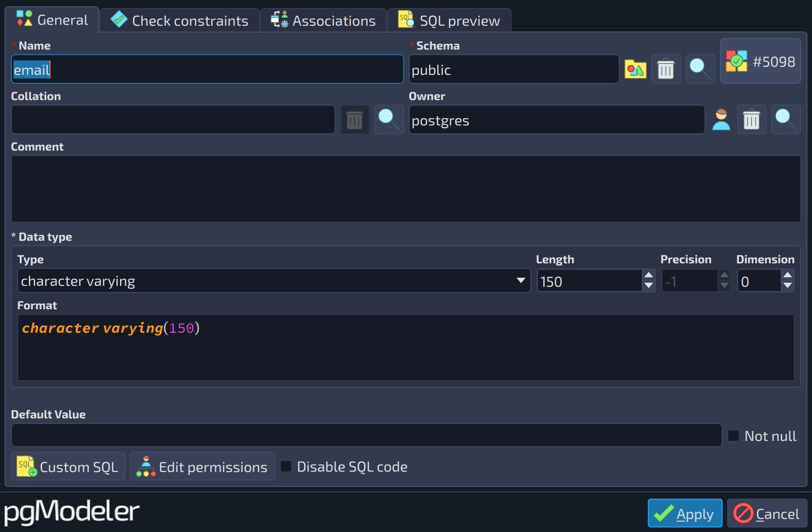The height and width of the screenshot is (532, 812).
Task: Click the Format preview text area
Action: (x=406, y=347)
